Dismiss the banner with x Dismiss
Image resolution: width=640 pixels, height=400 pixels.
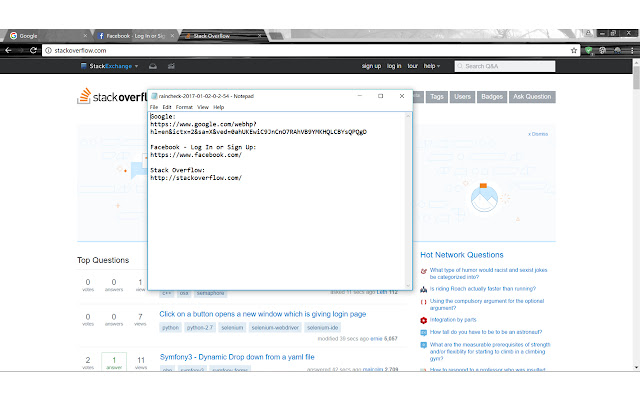(x=538, y=134)
